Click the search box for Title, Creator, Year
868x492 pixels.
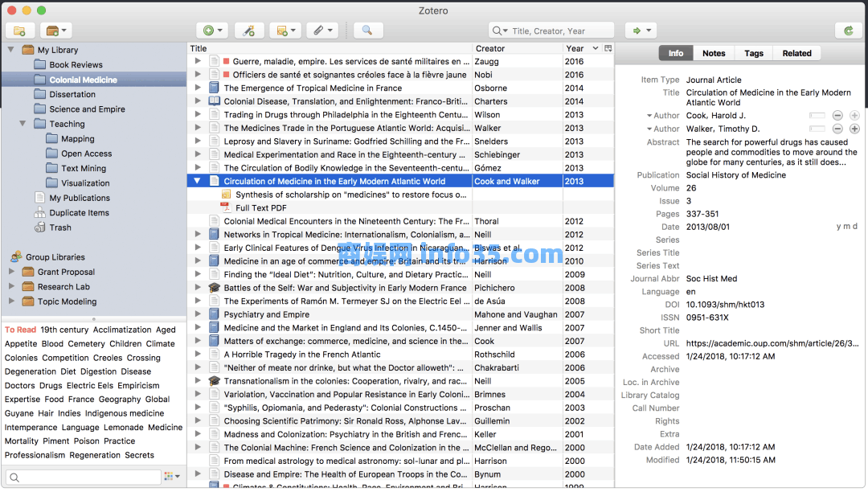point(551,31)
